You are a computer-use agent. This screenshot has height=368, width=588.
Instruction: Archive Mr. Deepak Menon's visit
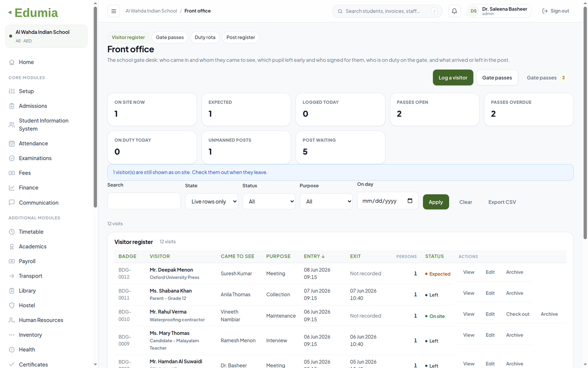click(x=514, y=272)
